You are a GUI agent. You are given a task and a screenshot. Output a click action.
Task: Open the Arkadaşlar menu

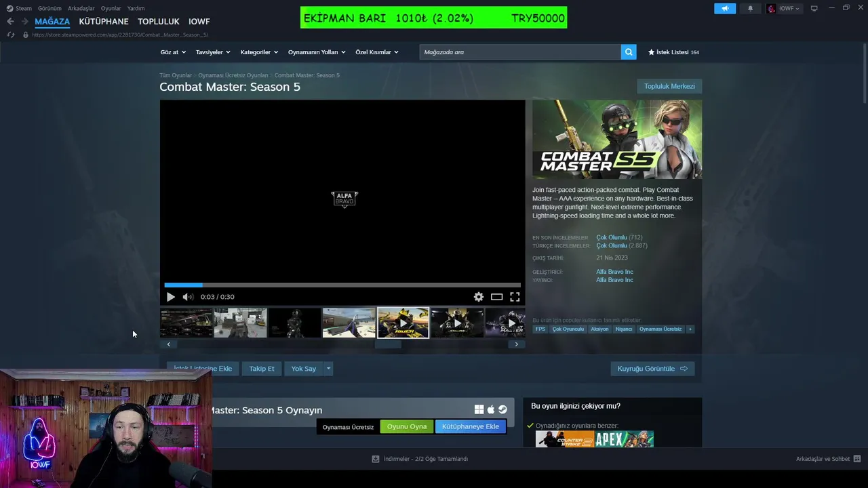[x=81, y=8]
